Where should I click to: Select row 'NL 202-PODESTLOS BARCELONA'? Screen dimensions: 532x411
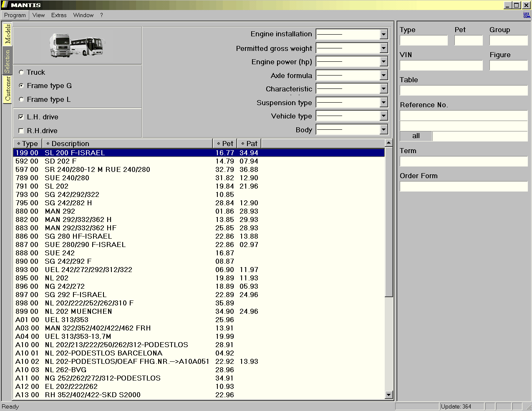(x=199, y=353)
